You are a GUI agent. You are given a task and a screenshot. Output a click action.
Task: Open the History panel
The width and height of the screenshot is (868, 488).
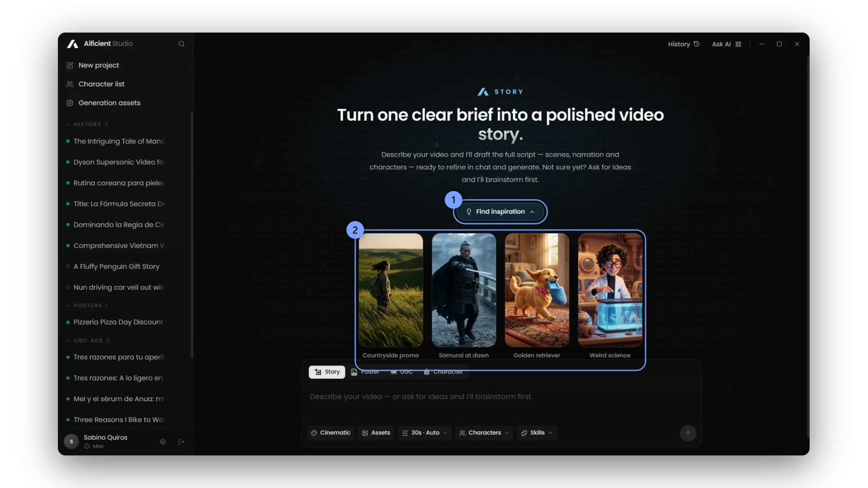[x=684, y=44]
